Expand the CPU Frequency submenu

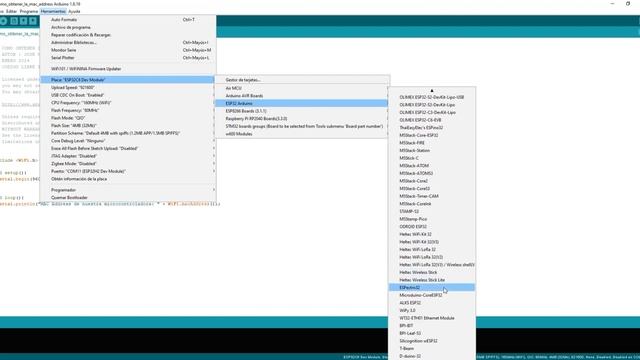coord(127,103)
